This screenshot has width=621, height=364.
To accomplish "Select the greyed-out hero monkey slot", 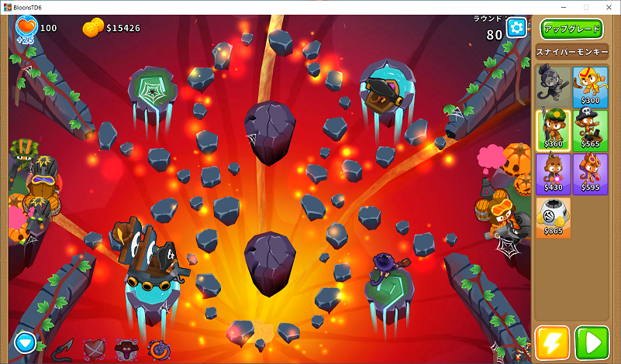I will pos(554,85).
